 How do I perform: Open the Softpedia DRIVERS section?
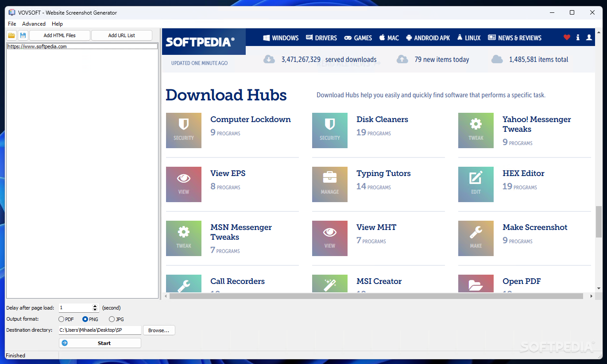(321, 38)
